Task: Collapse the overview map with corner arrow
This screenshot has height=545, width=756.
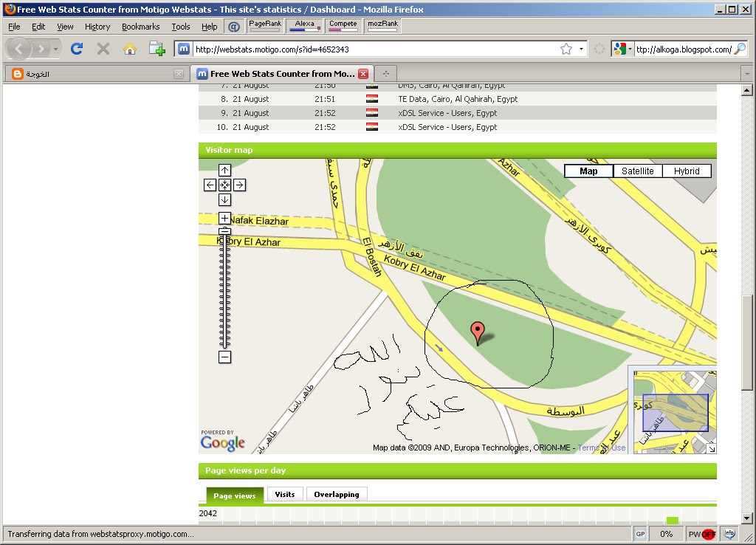Action: [711, 448]
